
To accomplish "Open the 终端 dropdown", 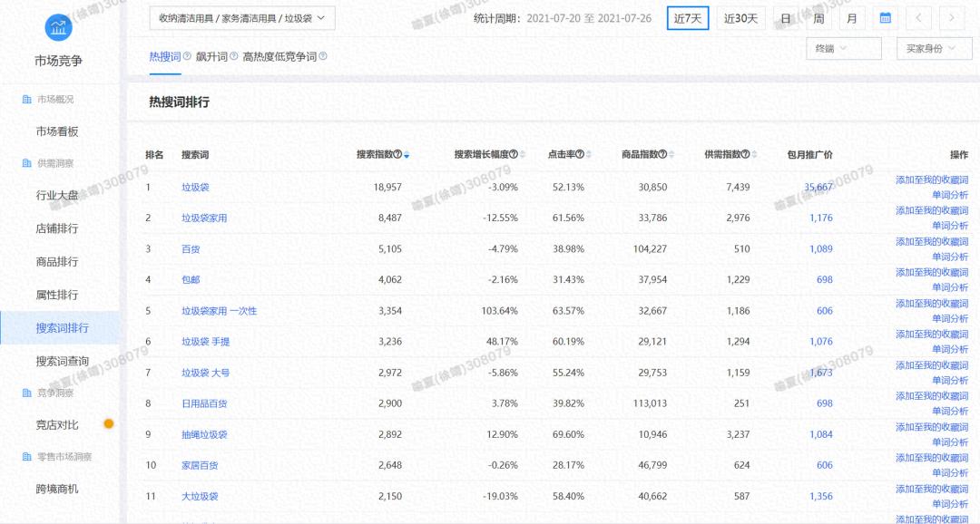I will pos(844,48).
